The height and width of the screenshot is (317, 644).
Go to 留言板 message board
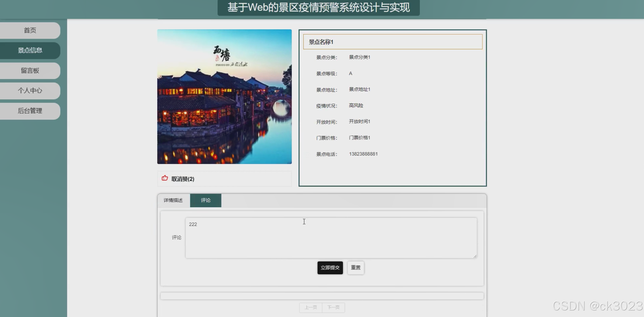[30, 71]
